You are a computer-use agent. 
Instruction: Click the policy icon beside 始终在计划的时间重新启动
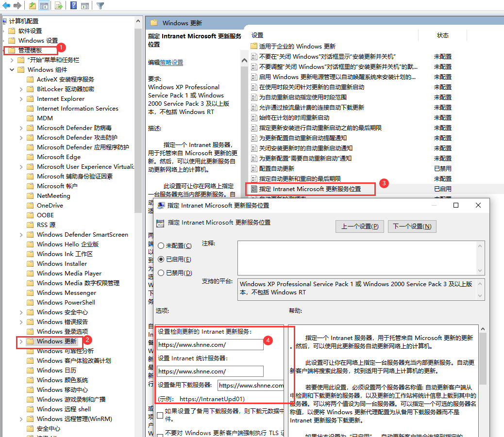[254, 118]
